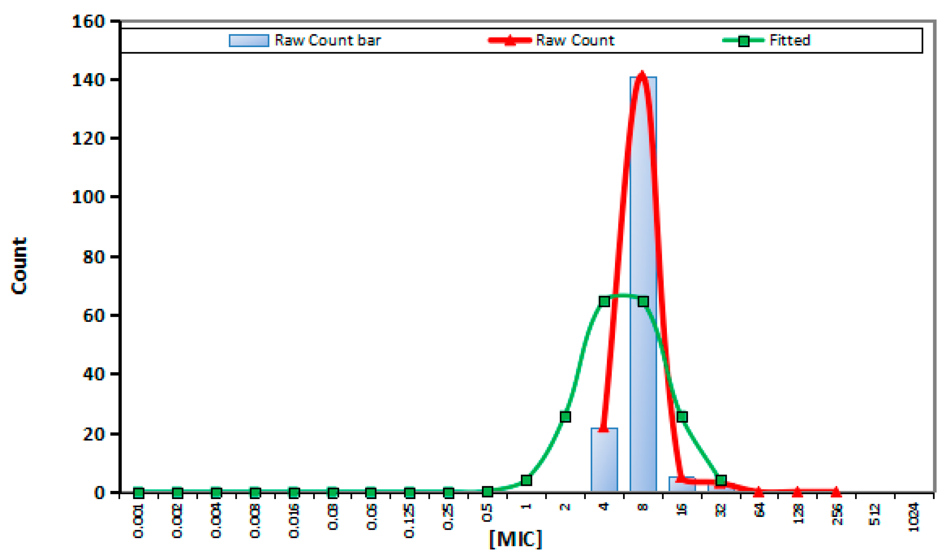Click green Fitted marker at MIC 2
The width and height of the screenshot is (949, 560).
(x=565, y=416)
